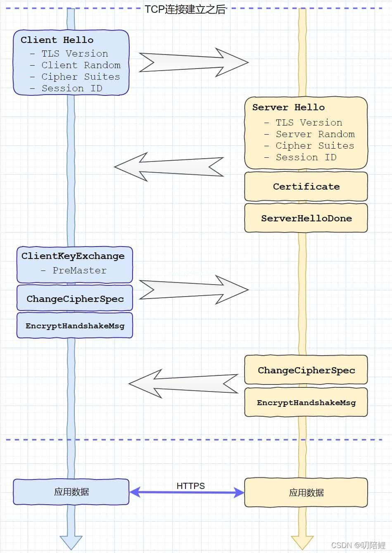Select the blue client 'ChangeCipherSpec' box
Screen dimensions: 392x553
[x=75, y=298]
